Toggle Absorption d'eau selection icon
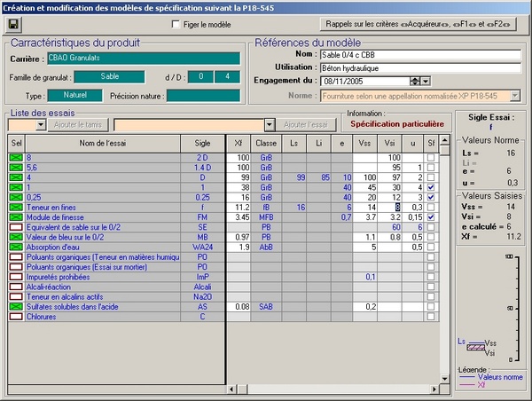 16,247
